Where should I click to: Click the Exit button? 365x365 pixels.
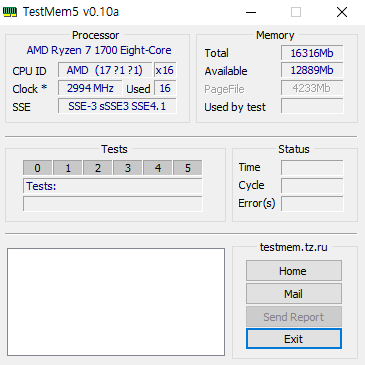294,339
